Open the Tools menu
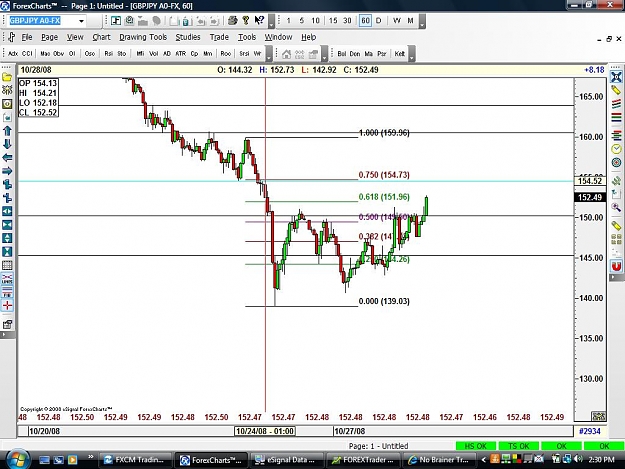625x469 pixels. click(247, 37)
